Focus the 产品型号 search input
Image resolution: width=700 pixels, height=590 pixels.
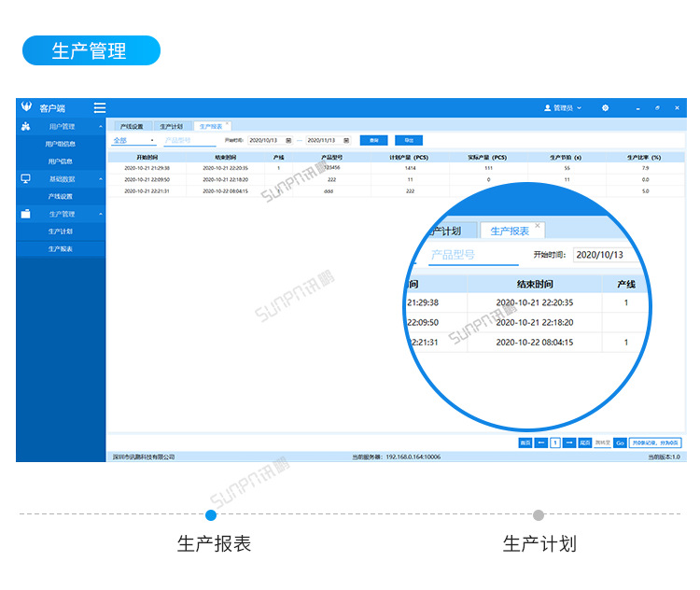tap(189, 140)
